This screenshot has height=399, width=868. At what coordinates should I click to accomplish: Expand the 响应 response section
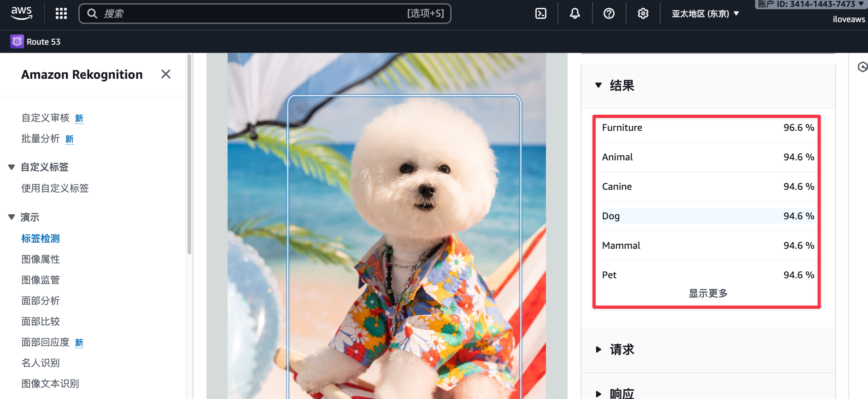[598, 393]
